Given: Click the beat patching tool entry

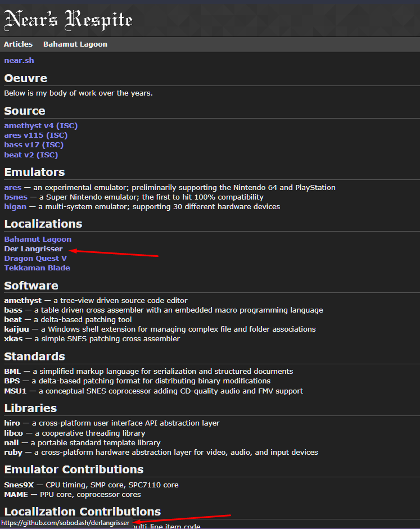Looking at the screenshot, I should pyautogui.click(x=13, y=319).
